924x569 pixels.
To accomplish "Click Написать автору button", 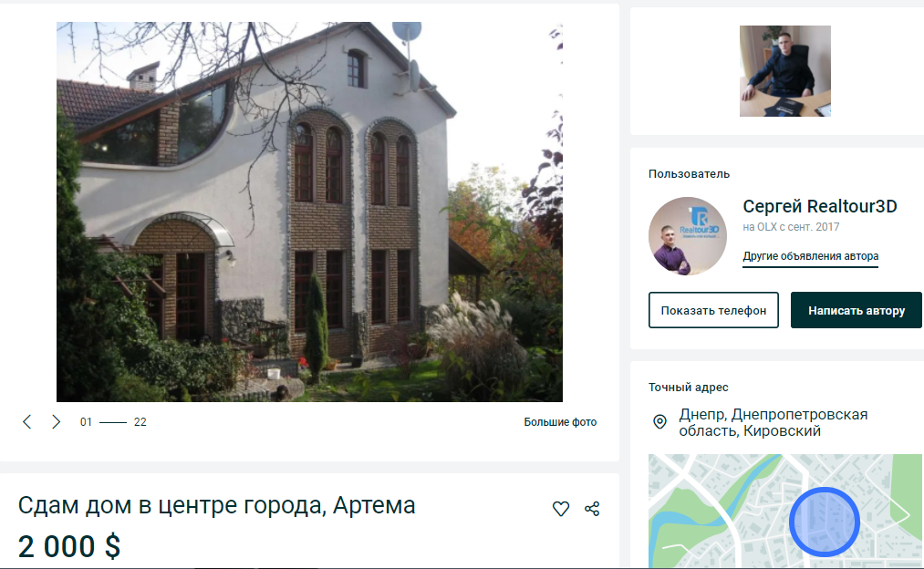I will tap(857, 310).
